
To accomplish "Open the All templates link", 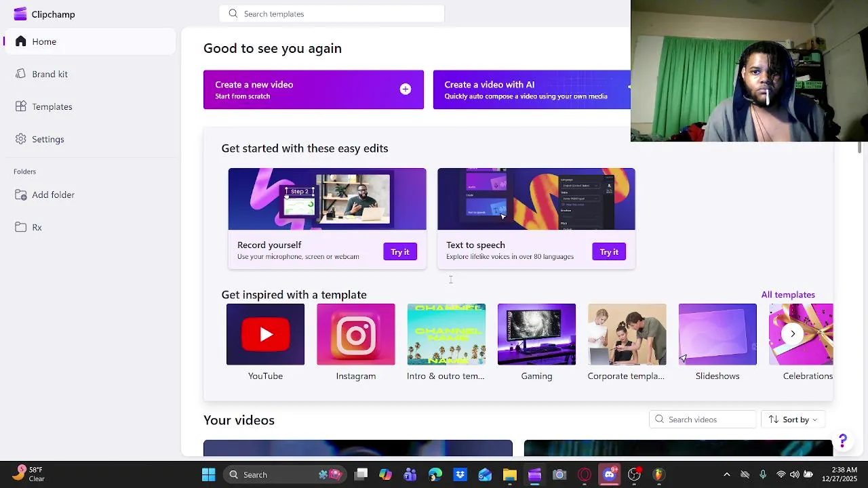I will pyautogui.click(x=788, y=294).
